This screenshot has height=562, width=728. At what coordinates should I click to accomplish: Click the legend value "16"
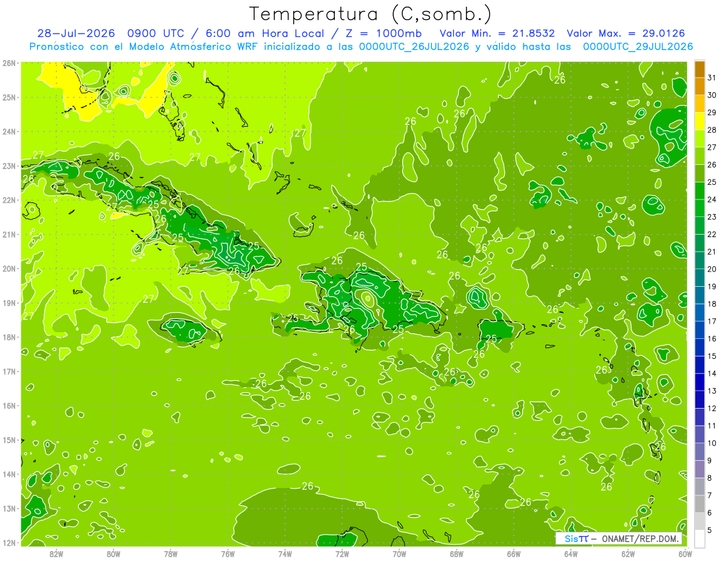pos(712,338)
